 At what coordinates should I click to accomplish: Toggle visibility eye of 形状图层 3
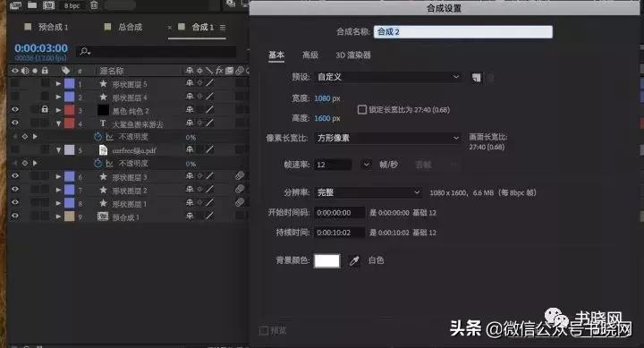tap(15, 176)
